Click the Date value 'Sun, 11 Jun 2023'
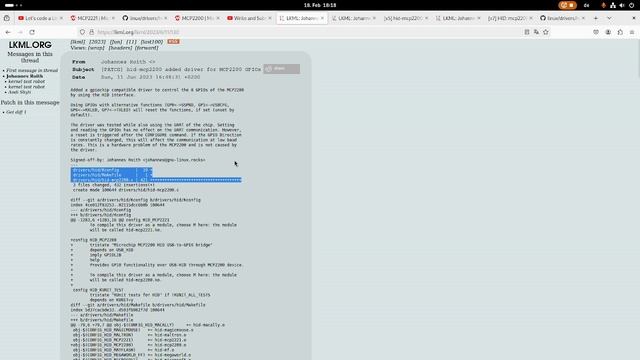Screen dimensions: 640x360 point(150,77)
